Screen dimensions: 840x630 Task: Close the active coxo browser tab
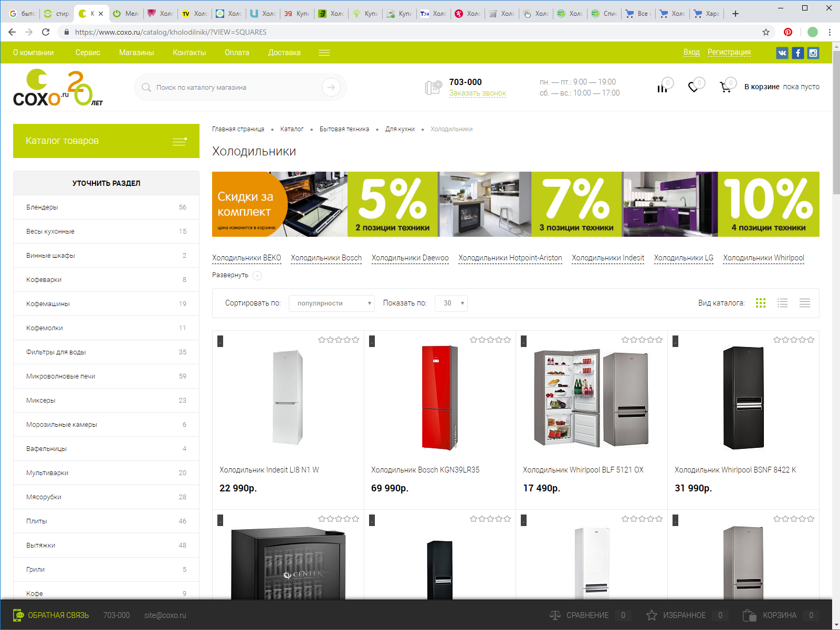[x=101, y=14]
